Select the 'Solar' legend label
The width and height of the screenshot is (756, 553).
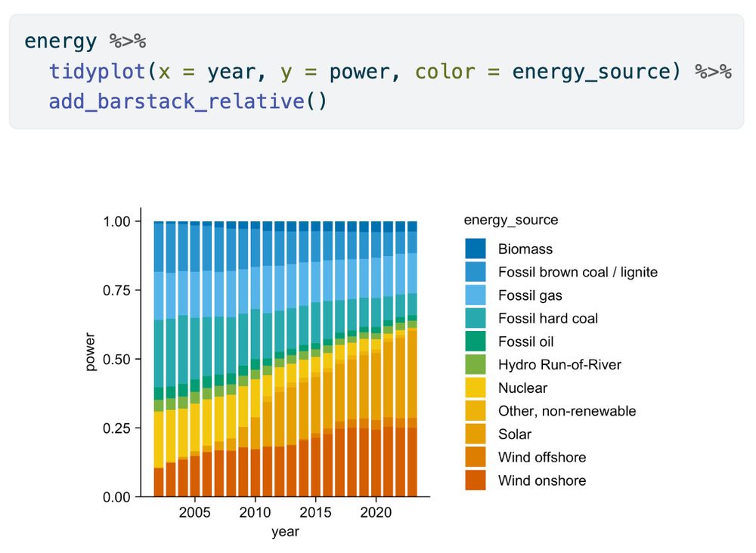click(x=514, y=434)
